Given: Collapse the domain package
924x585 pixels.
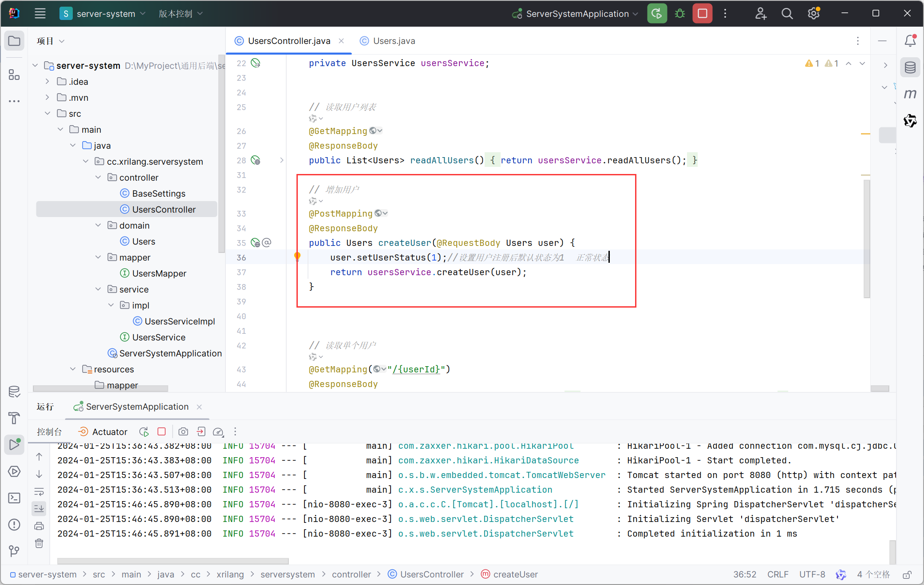Looking at the screenshot, I should [x=98, y=225].
